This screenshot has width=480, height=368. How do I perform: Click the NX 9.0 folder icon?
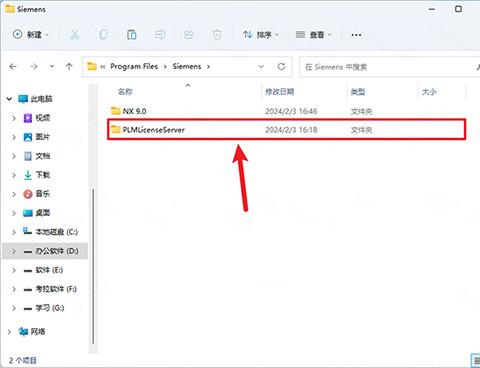(x=115, y=111)
